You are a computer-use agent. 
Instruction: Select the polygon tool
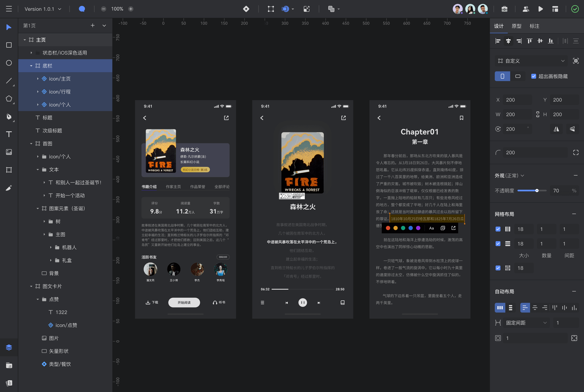tap(9, 99)
